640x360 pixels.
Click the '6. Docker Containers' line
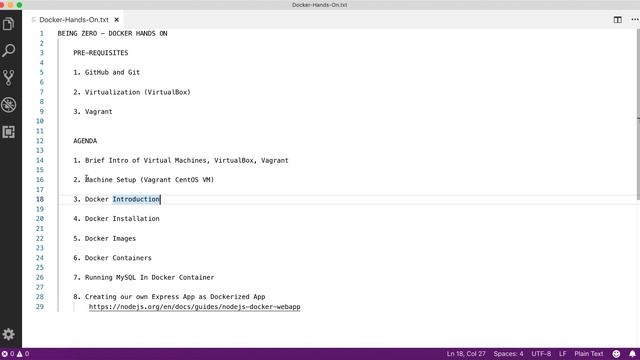click(112, 258)
